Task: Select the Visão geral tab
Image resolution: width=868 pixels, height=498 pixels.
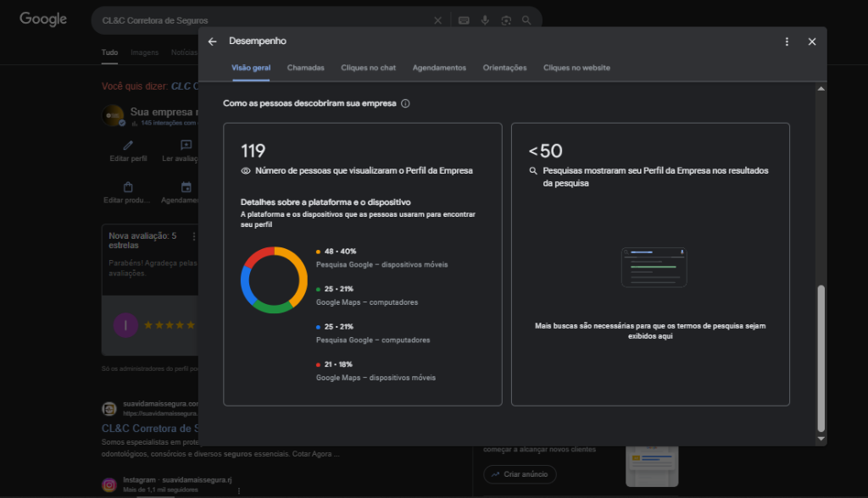Action: [251, 68]
